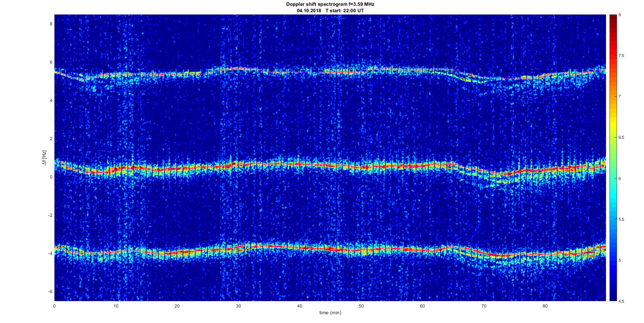Image resolution: width=644 pixels, height=323 pixels.
Task: Click the x-axis tick label '80'
Action: tap(545, 306)
